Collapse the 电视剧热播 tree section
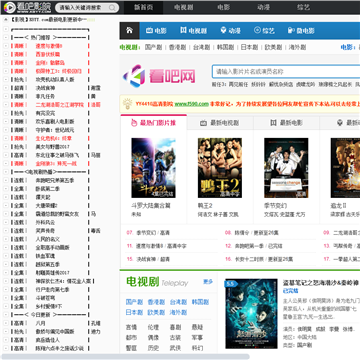360x360 pixels. click(x=6, y=172)
